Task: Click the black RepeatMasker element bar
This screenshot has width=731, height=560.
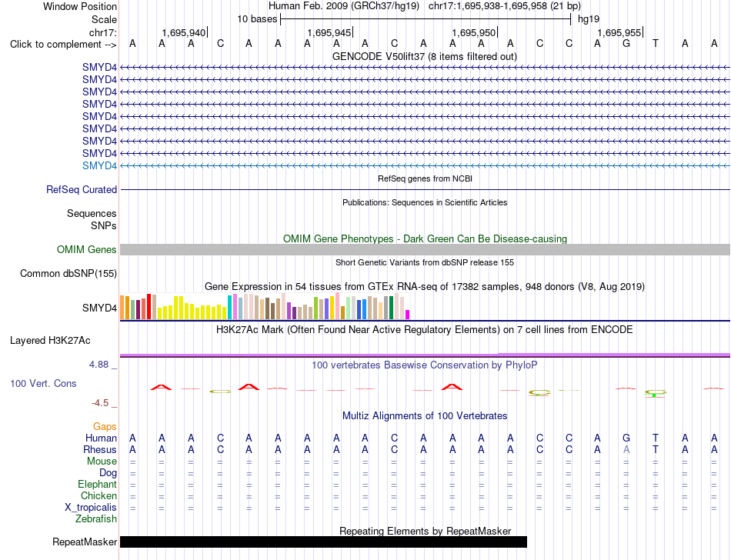Action: point(323,542)
